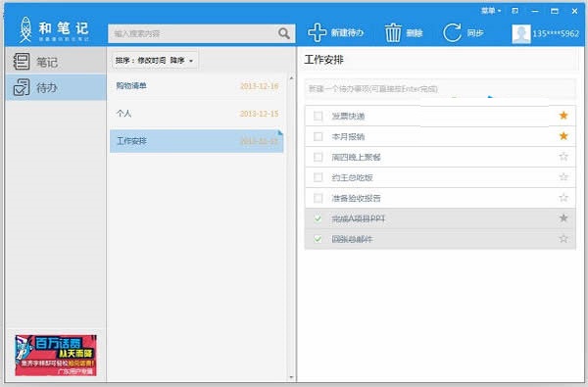Open the 购物清单 list

click(197, 86)
